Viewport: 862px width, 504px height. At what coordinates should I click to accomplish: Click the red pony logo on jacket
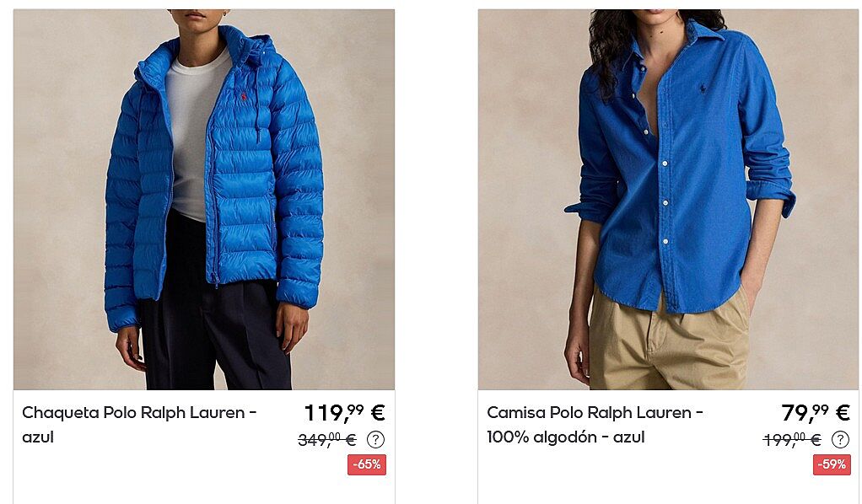pos(244,97)
